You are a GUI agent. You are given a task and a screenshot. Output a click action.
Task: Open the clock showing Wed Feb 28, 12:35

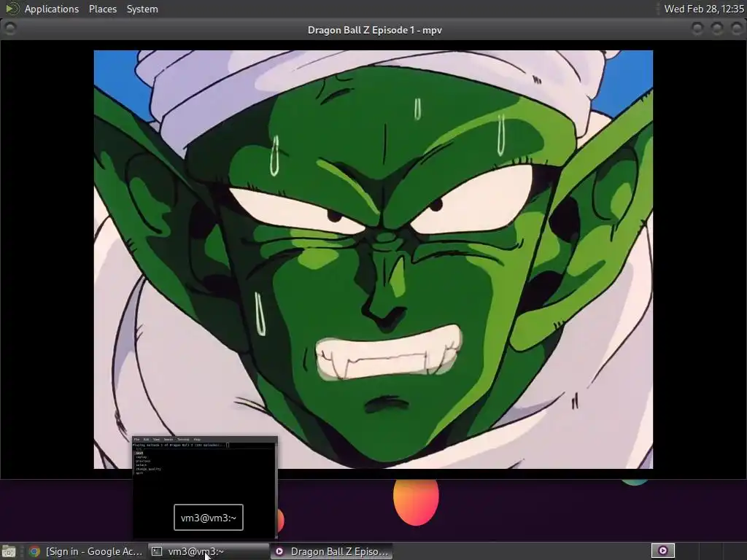704,9
